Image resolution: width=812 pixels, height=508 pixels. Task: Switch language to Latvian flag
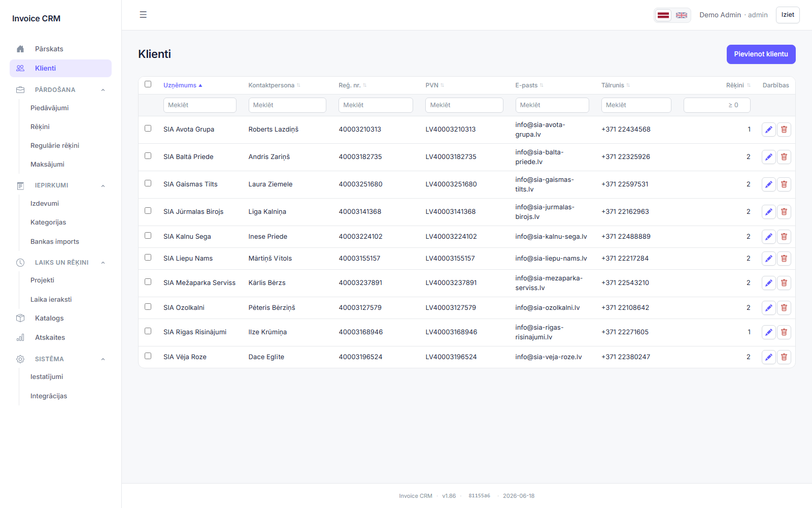click(663, 15)
